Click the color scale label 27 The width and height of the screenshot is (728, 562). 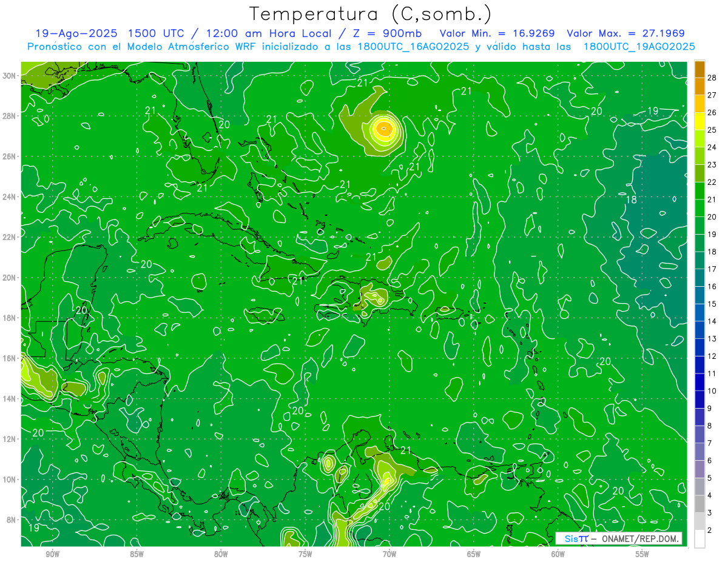712,95
